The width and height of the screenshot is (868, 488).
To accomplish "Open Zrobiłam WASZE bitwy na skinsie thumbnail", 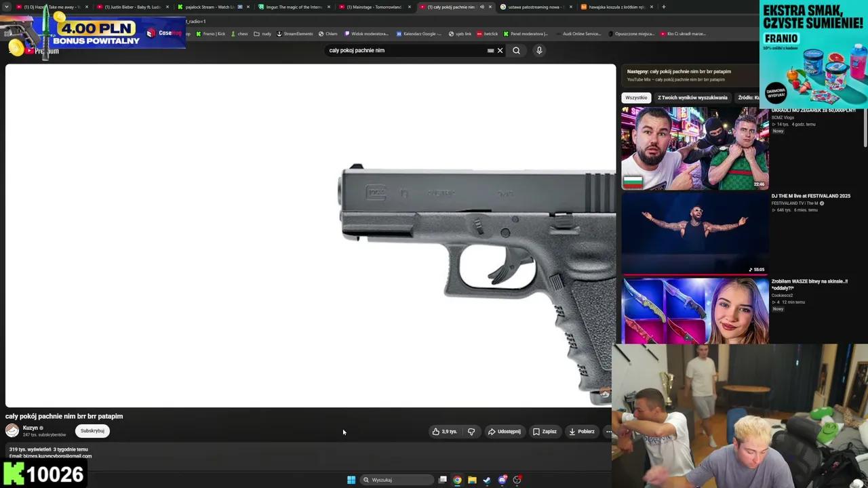I will pyautogui.click(x=695, y=311).
